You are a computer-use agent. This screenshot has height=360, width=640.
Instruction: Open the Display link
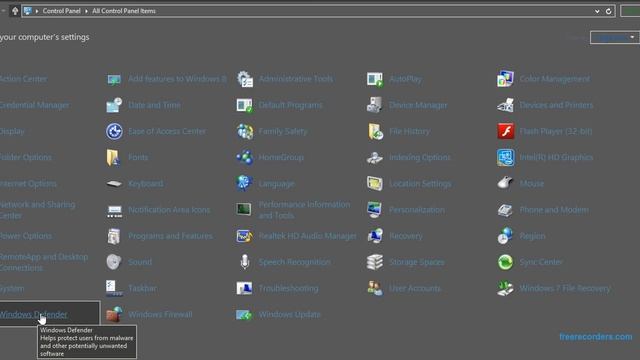coord(12,131)
